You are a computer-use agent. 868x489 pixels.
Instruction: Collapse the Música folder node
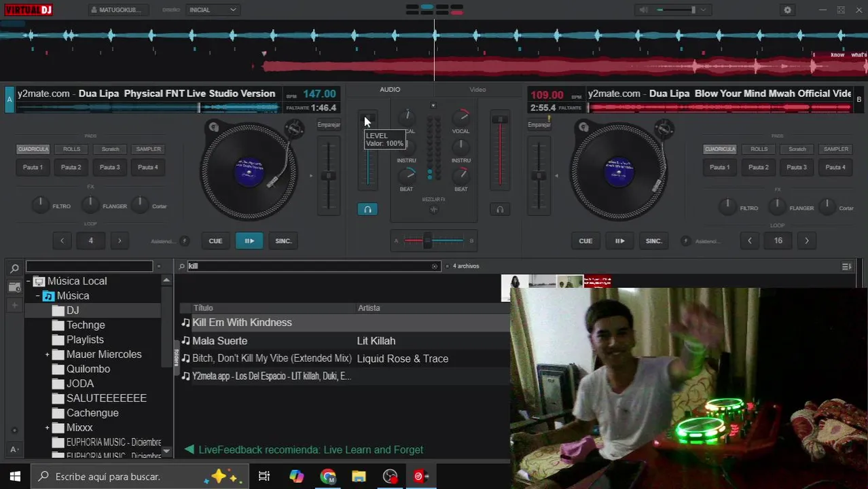(38, 296)
